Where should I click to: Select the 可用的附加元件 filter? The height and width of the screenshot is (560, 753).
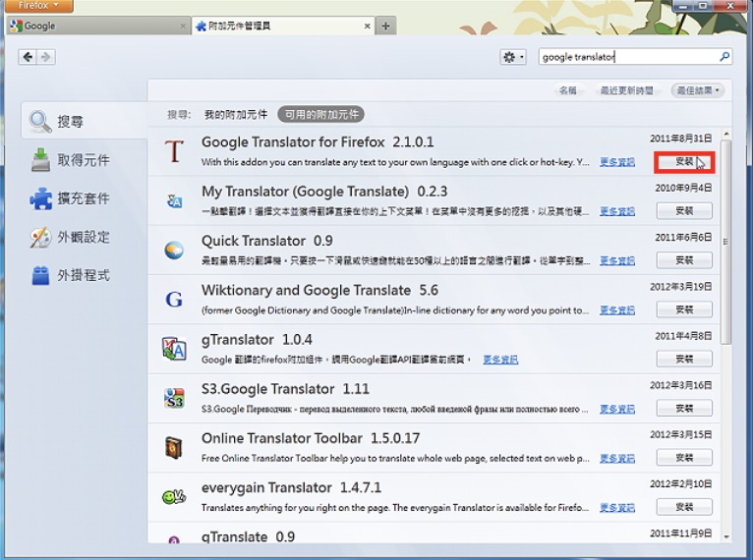321,115
